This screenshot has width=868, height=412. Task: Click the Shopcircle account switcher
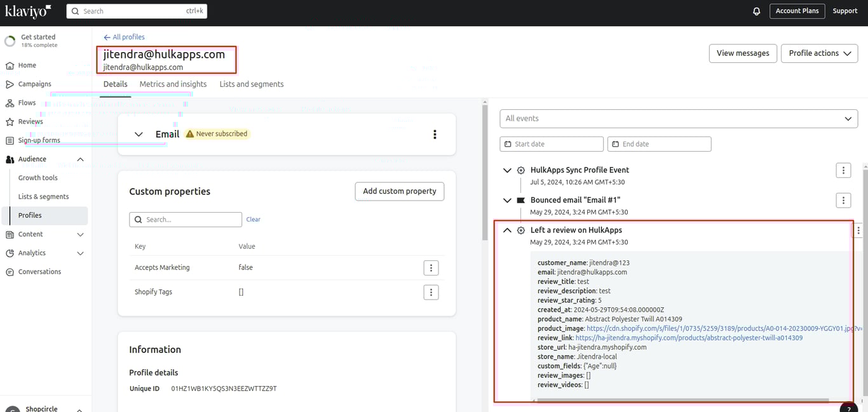[44, 408]
